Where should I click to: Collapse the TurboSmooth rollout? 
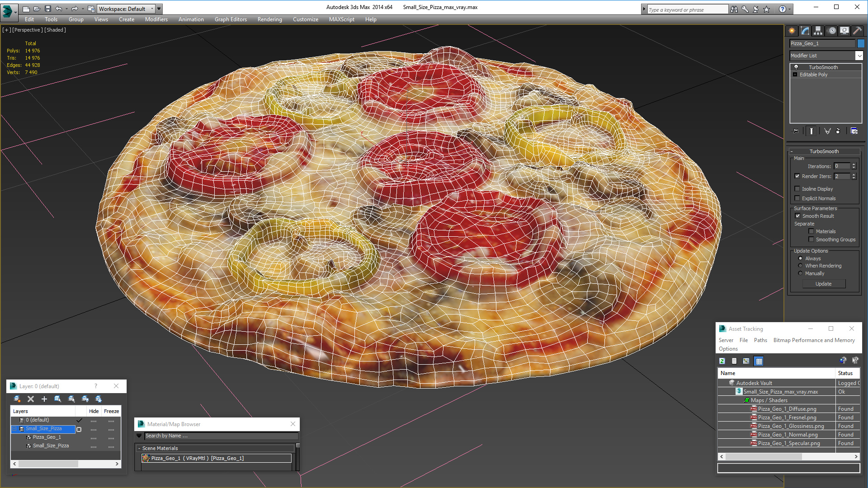(x=792, y=151)
